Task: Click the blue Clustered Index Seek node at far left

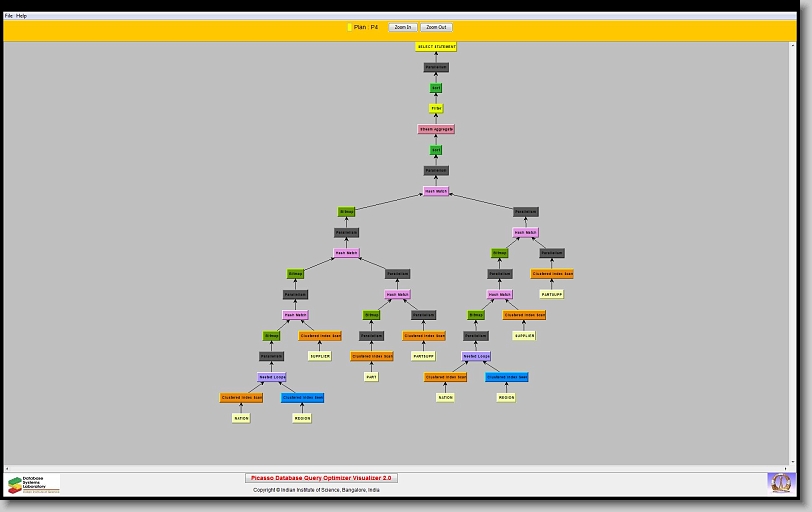Action: (302, 397)
